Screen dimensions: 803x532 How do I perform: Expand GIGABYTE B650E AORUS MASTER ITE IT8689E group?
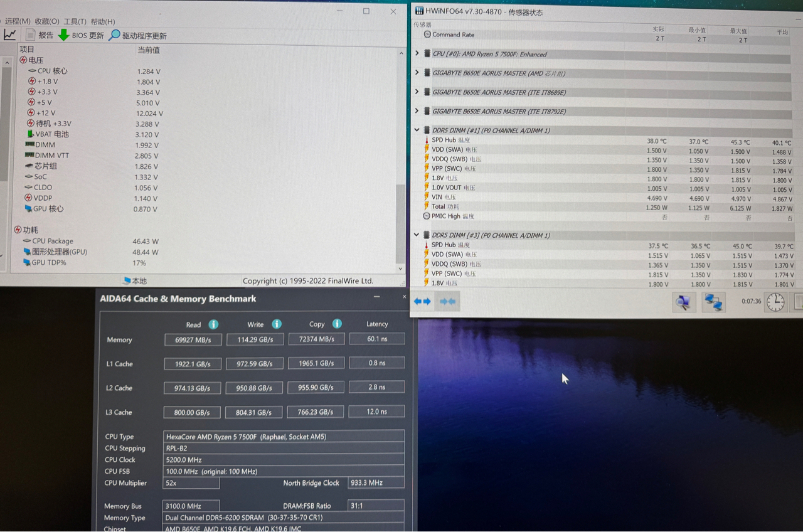pos(417,92)
